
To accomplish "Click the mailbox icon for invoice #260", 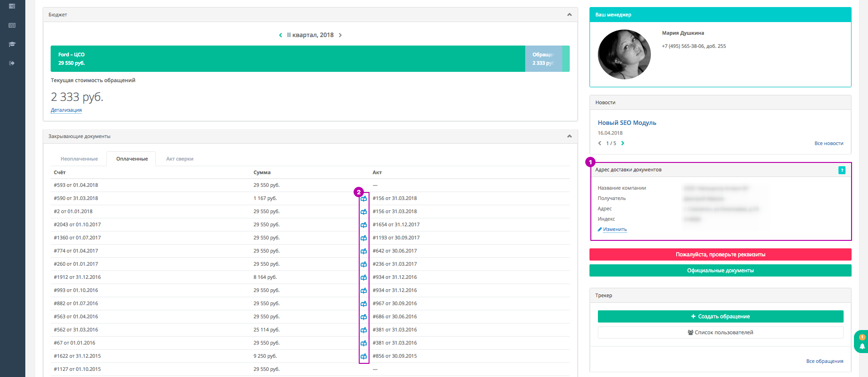I will (363, 264).
